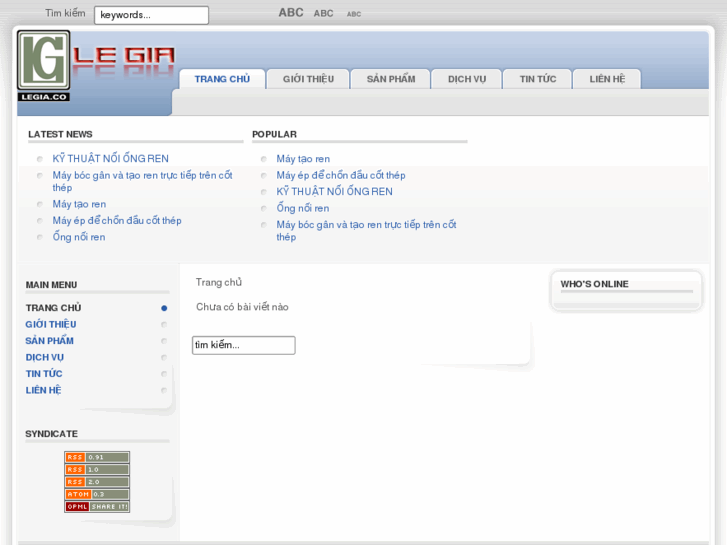Viewport: 727px width, 545px height.
Task: Select TRANG CHỦ in Main Menu sidebar
Action: [53, 308]
